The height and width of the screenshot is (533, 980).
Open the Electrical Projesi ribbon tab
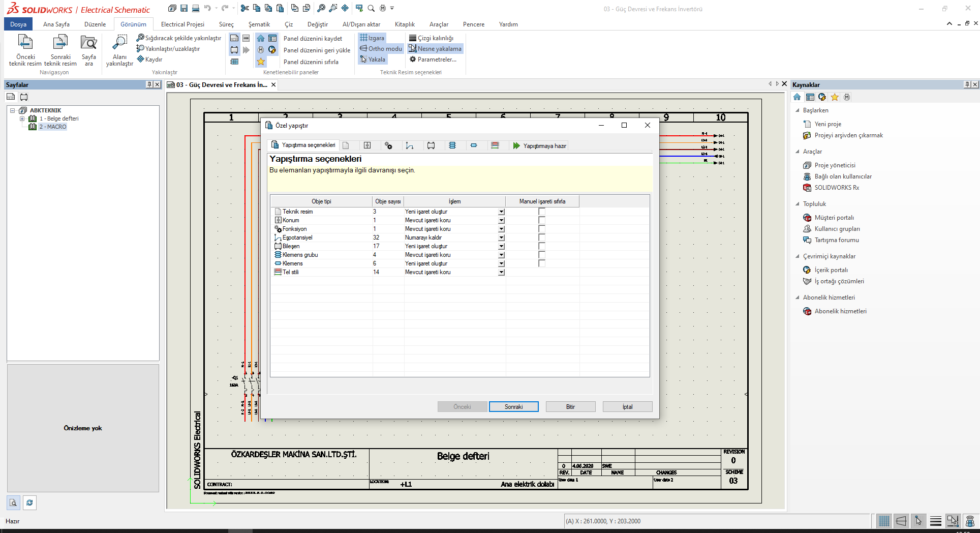(182, 24)
